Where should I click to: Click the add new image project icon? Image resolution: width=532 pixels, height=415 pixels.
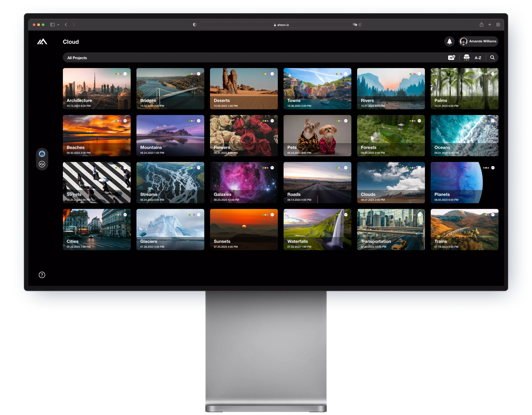[x=451, y=58]
